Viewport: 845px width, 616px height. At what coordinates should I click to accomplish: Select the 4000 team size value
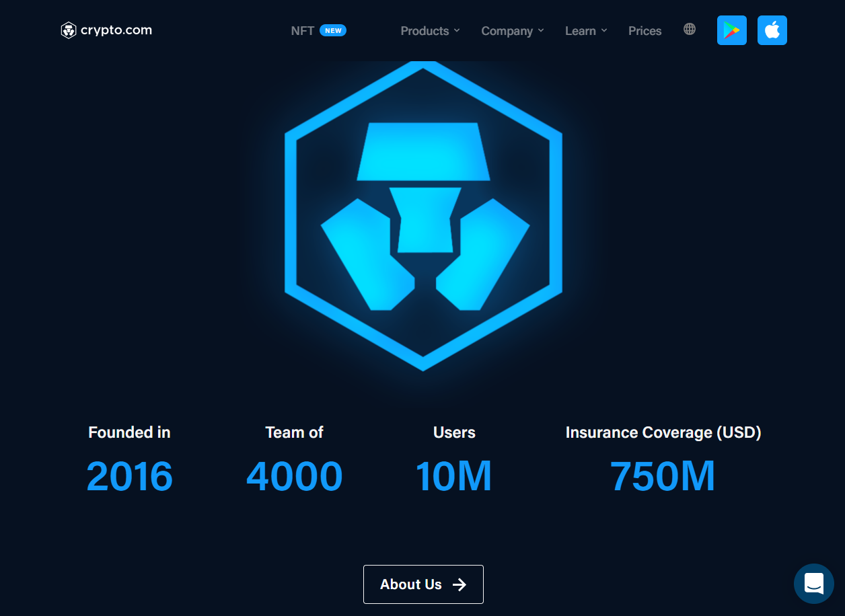(x=295, y=476)
